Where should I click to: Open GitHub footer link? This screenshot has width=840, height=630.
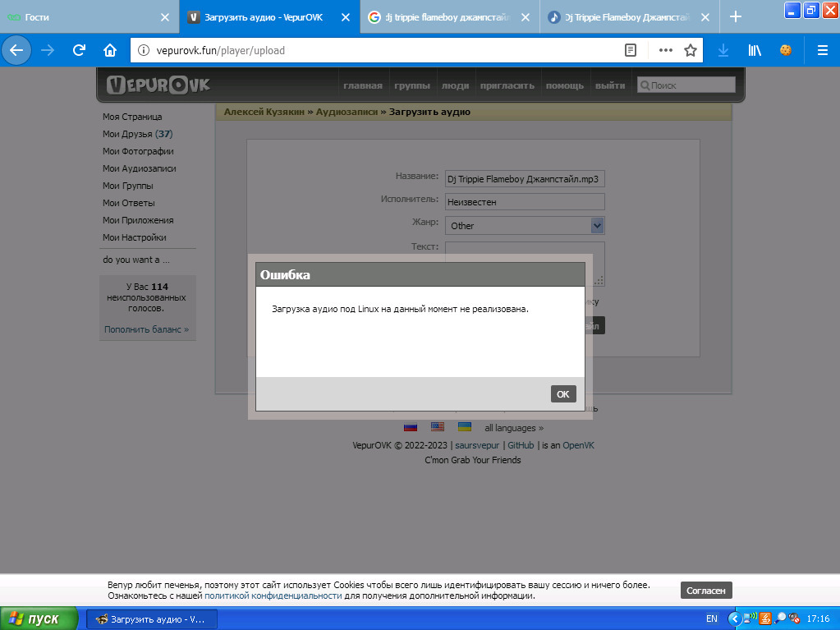521,445
